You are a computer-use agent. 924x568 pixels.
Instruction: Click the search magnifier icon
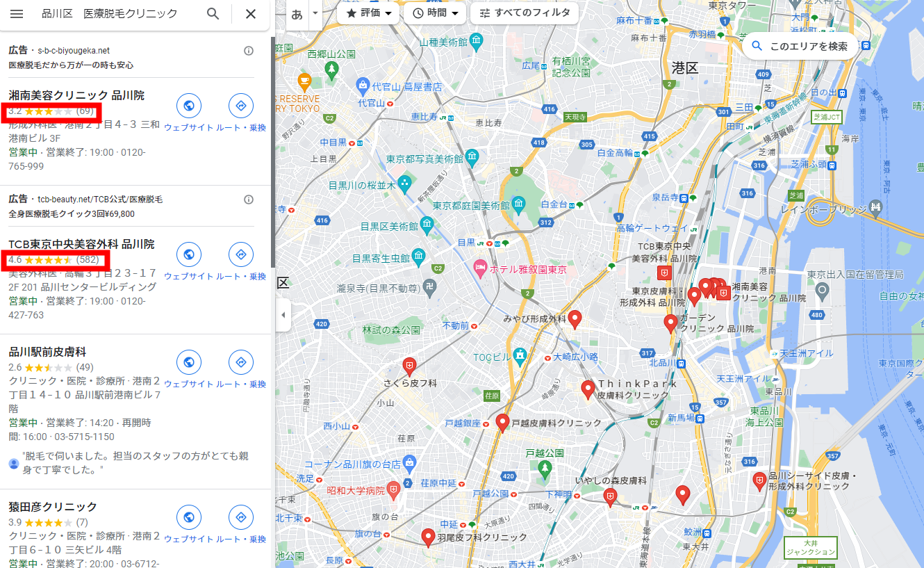coord(213,14)
